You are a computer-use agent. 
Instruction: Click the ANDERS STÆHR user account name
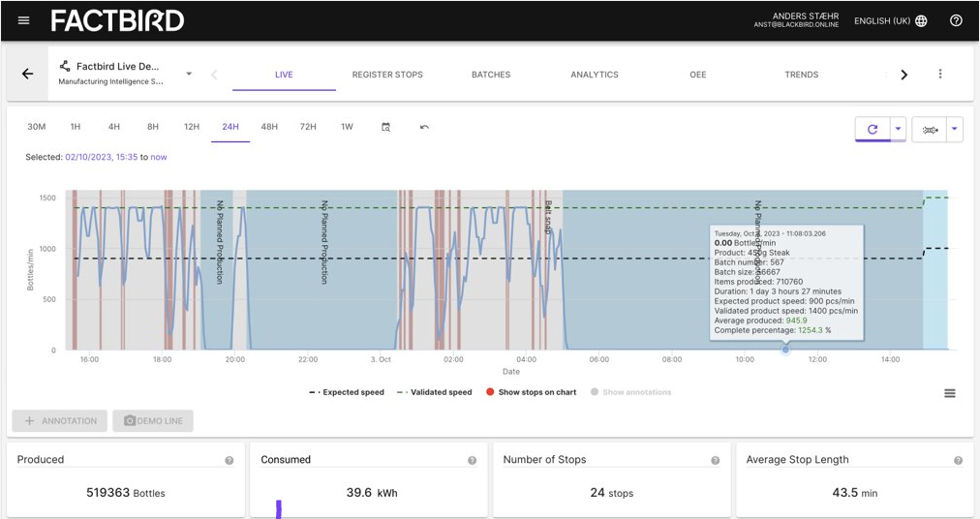click(805, 15)
